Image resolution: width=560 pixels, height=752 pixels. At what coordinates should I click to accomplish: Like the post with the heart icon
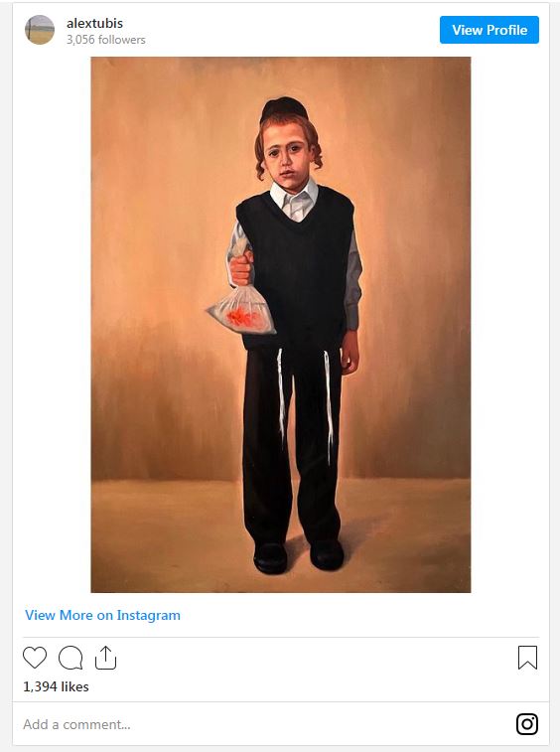tap(35, 657)
